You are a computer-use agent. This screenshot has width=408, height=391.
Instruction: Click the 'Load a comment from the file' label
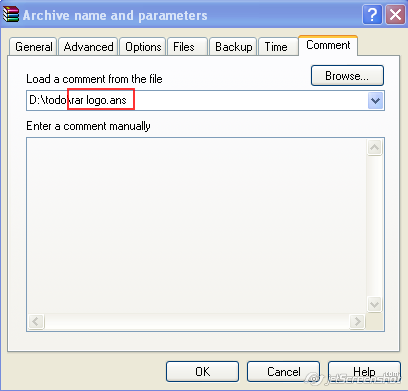[94, 79]
